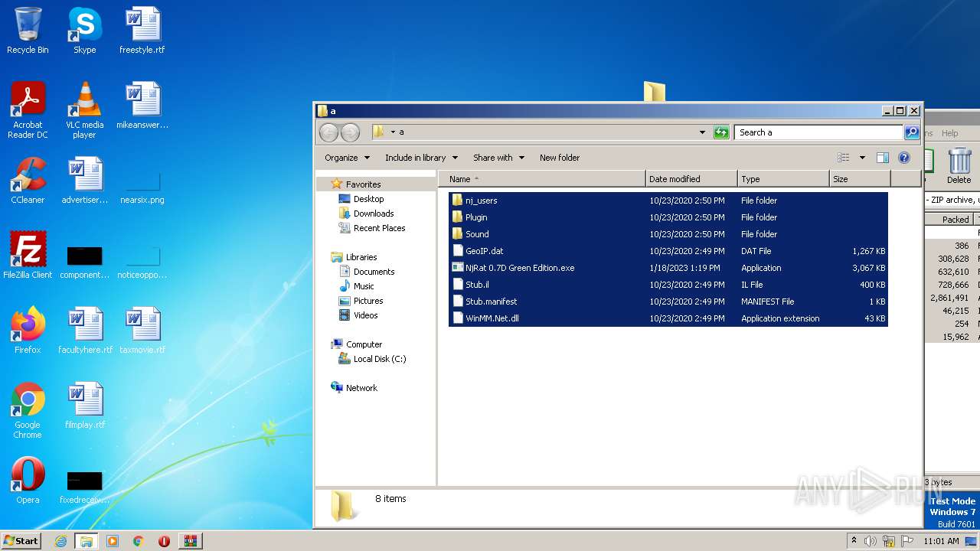Screen dimensions: 980x551
Task: Open CCleaner desktop shortcut
Action: 28,181
